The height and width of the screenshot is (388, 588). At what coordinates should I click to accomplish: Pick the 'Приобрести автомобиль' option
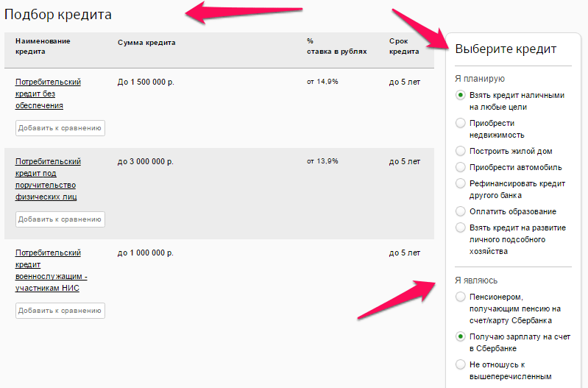(461, 167)
